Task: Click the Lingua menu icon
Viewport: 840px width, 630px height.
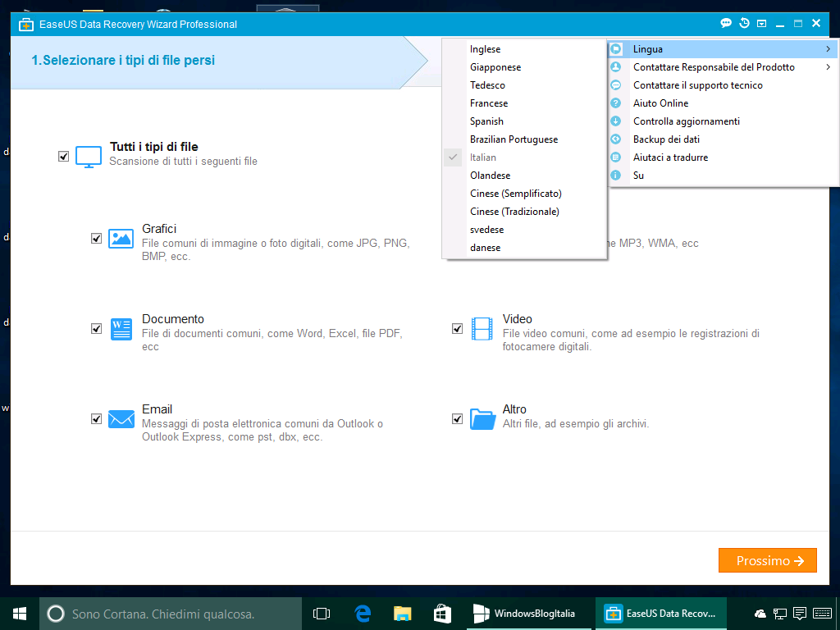Action: [x=616, y=49]
